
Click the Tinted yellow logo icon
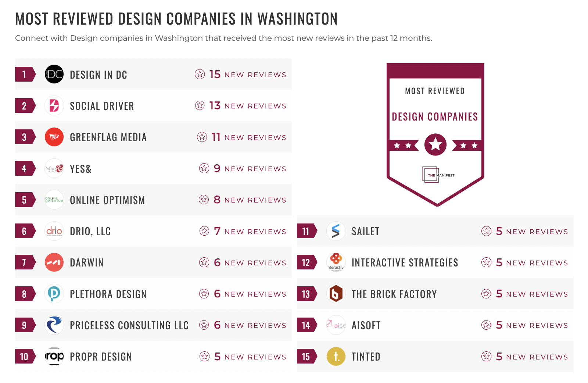(x=336, y=357)
